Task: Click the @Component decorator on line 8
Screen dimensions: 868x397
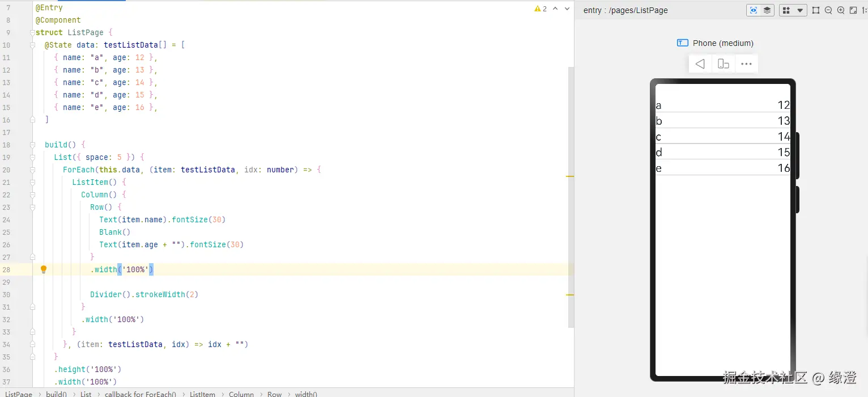Action: (58, 20)
